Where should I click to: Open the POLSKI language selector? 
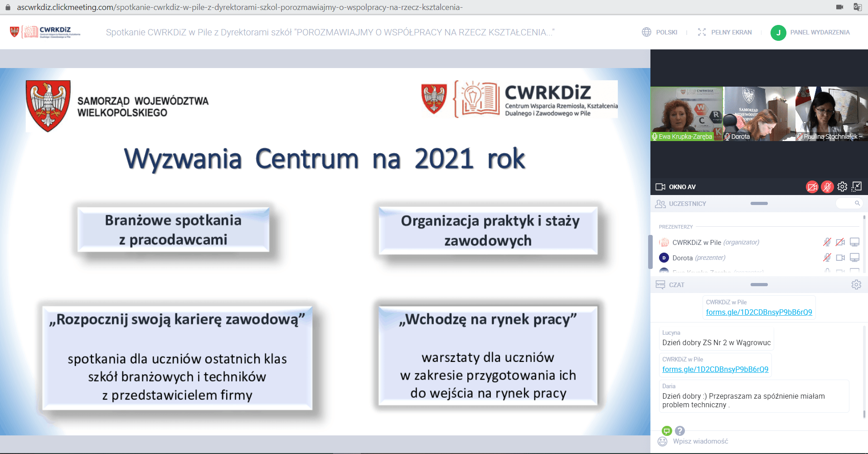pyautogui.click(x=660, y=32)
